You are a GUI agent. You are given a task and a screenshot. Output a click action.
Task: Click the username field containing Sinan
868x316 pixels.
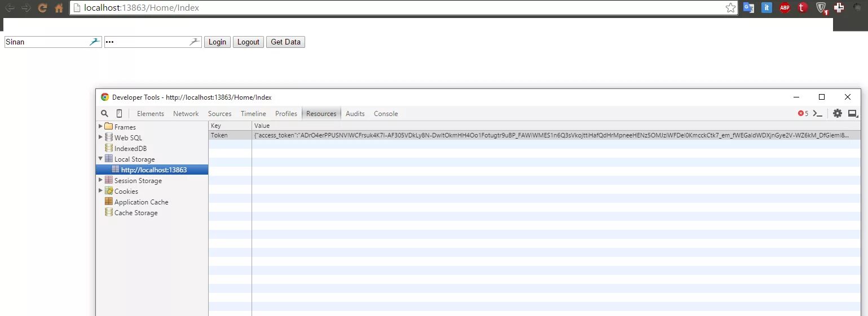53,42
